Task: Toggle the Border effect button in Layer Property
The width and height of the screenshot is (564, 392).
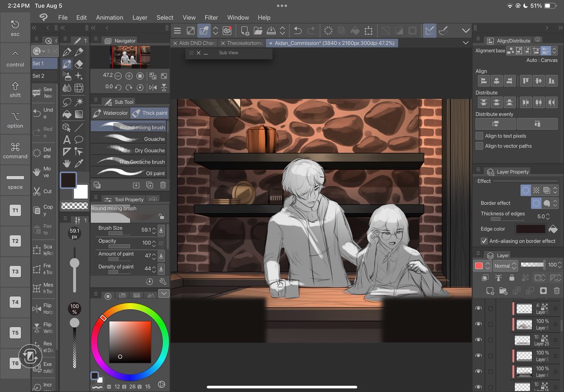Action: pos(526,190)
